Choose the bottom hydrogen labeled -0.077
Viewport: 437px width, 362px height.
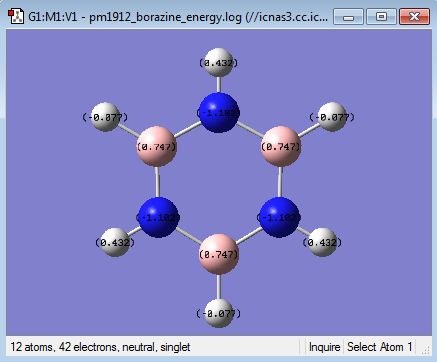point(218,313)
